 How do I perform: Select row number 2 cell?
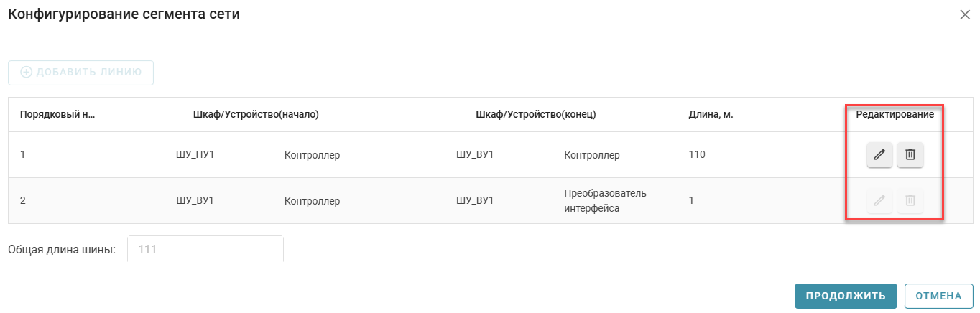pos(24,201)
